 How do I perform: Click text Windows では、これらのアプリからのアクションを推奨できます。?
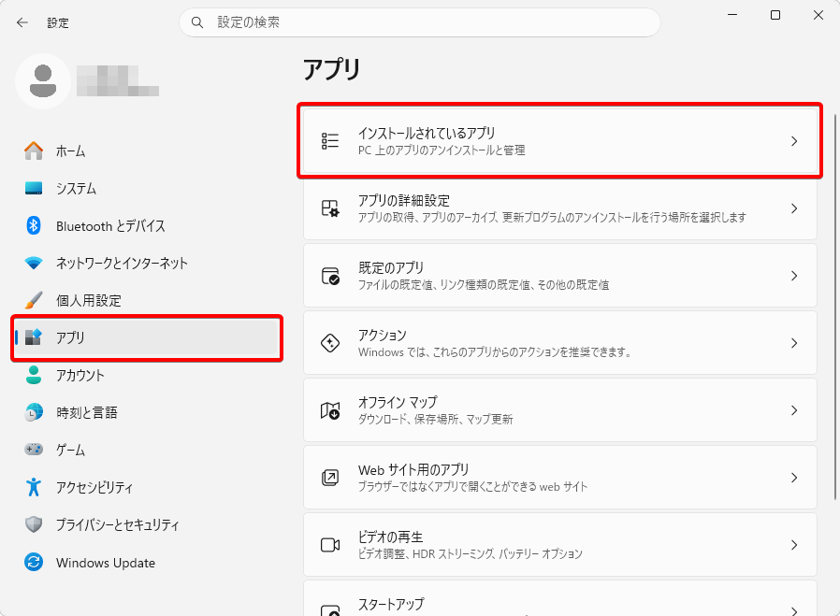(x=495, y=352)
